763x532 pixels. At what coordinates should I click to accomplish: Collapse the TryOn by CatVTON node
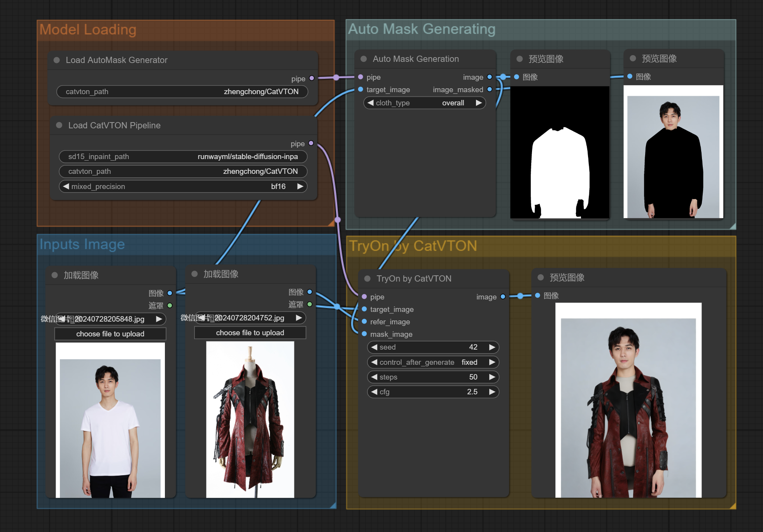[x=367, y=279]
